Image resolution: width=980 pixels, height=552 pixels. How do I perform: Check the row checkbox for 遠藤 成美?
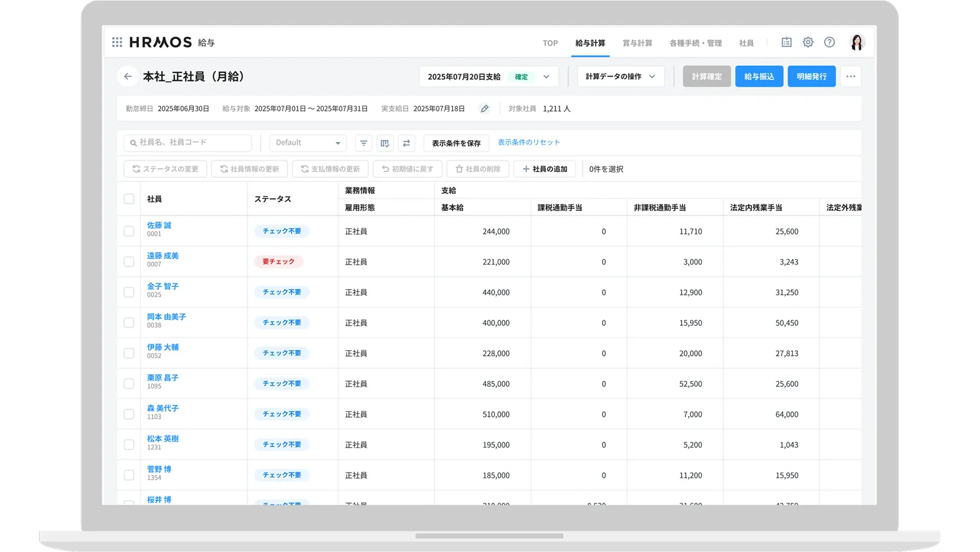tap(129, 261)
